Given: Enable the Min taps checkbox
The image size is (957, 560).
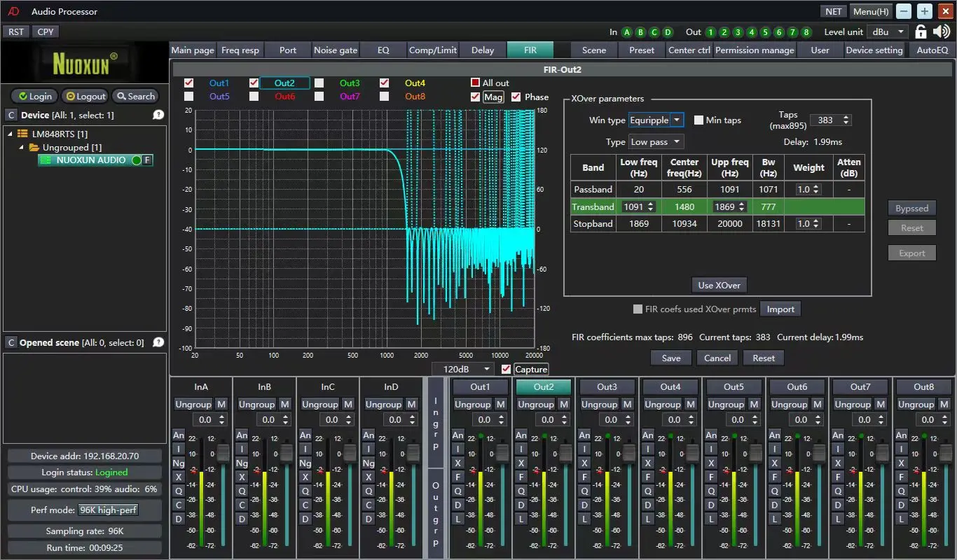Looking at the screenshot, I should [698, 120].
